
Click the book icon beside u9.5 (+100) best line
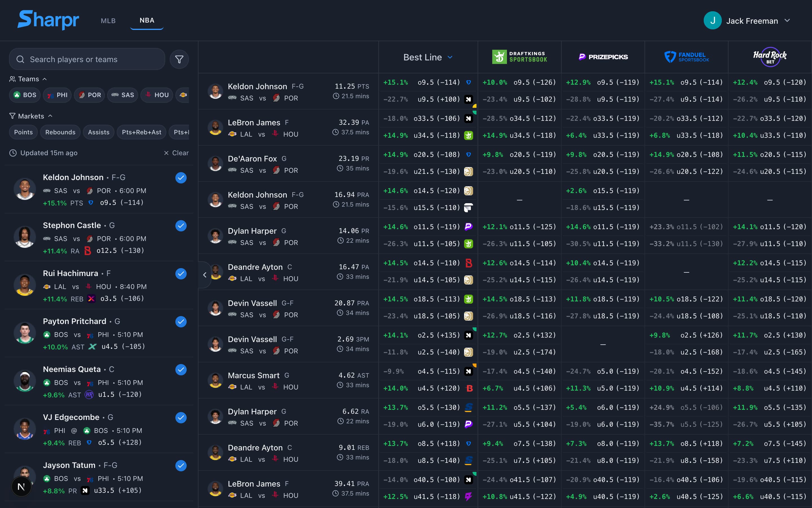pos(468,99)
